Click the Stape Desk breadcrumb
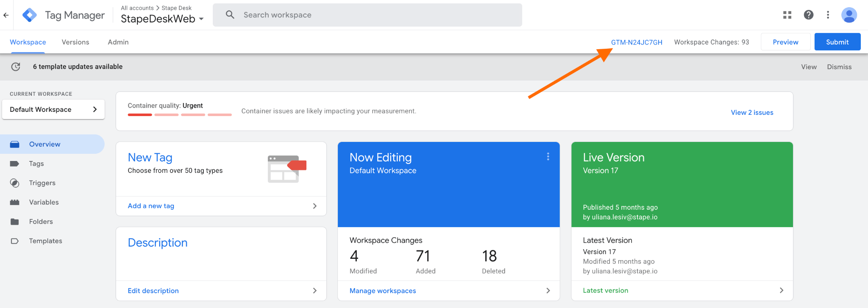 176,8
